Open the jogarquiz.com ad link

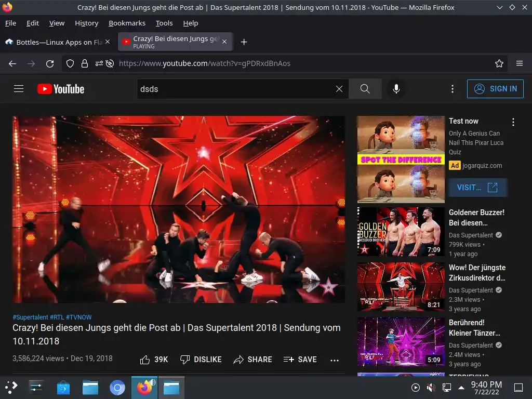click(482, 166)
